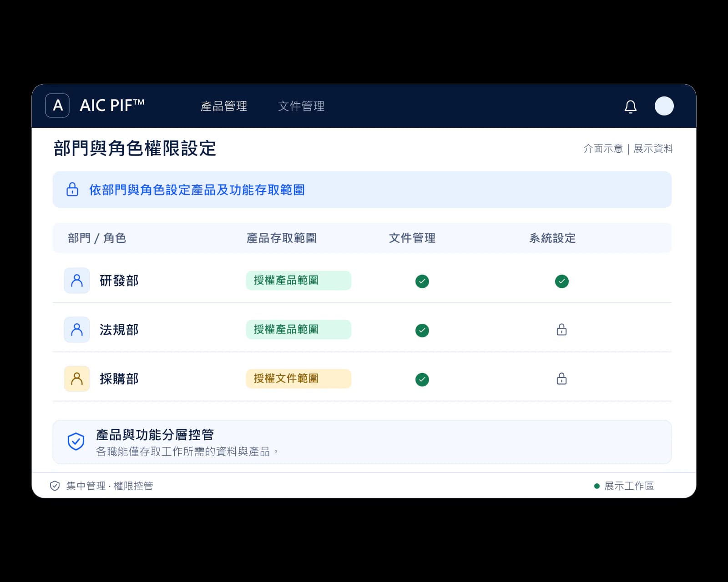Toggle 文件管理 checkmark for 採購部
Screen dimensions: 728x582
pos(422,380)
